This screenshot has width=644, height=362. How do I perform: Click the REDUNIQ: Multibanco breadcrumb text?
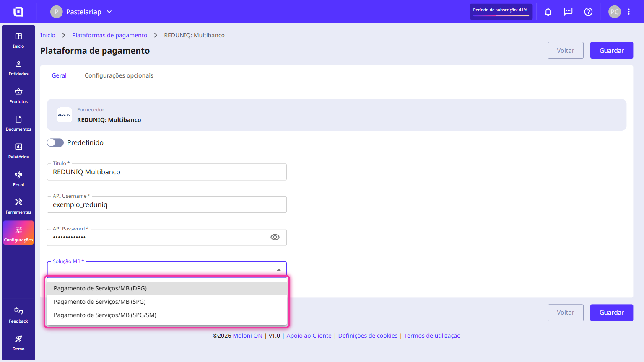195,35
